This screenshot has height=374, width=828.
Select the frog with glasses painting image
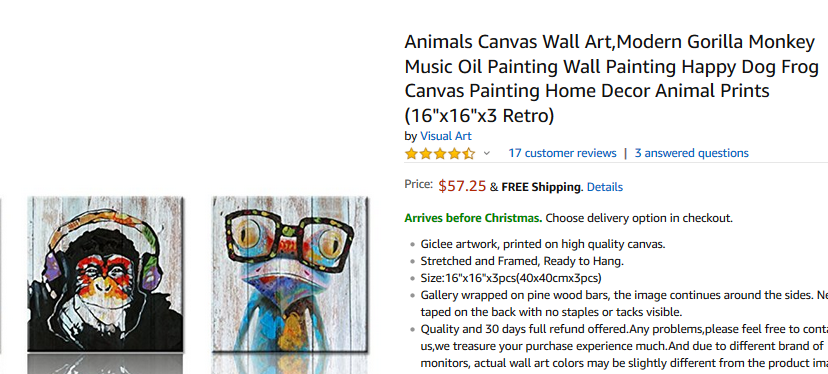click(290, 274)
